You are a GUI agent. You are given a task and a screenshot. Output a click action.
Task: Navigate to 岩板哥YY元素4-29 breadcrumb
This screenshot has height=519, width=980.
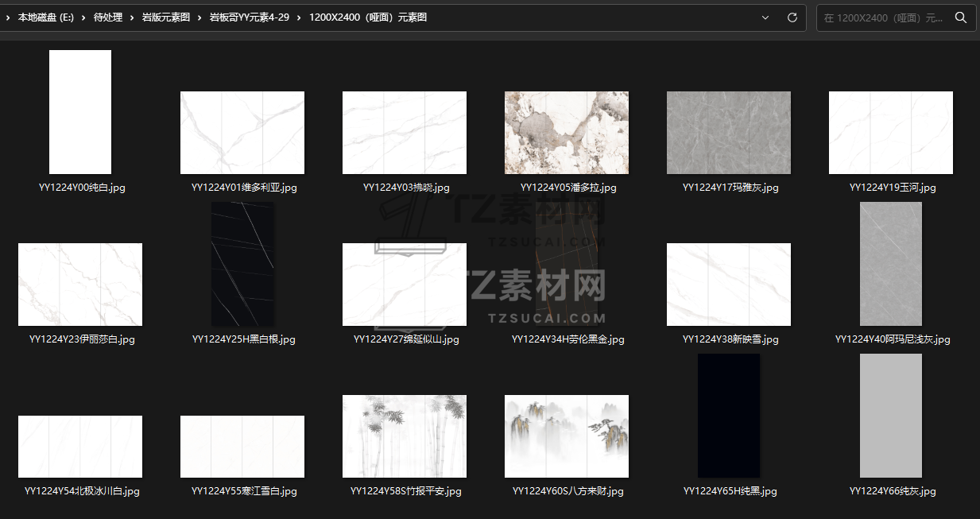click(x=249, y=17)
